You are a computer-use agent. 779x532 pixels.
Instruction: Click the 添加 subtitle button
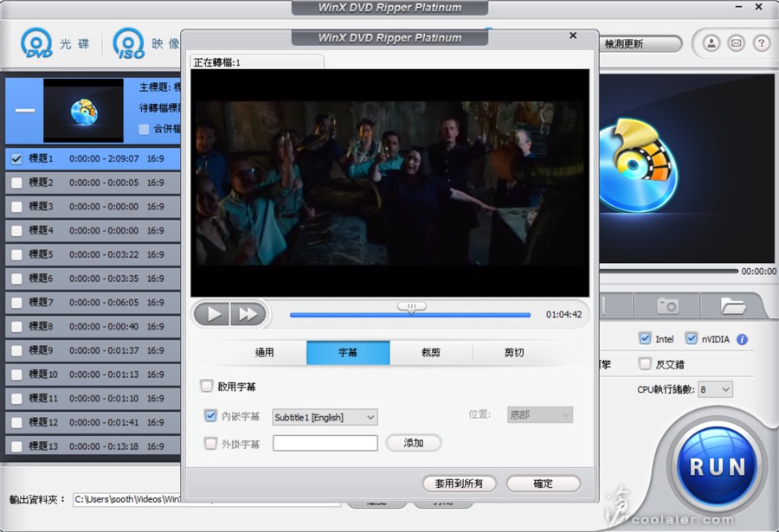coord(414,443)
